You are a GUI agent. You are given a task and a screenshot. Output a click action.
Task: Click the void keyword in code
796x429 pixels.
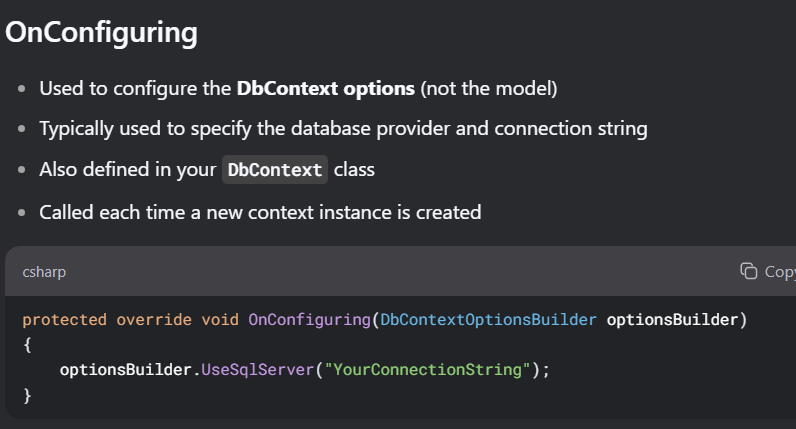point(220,320)
